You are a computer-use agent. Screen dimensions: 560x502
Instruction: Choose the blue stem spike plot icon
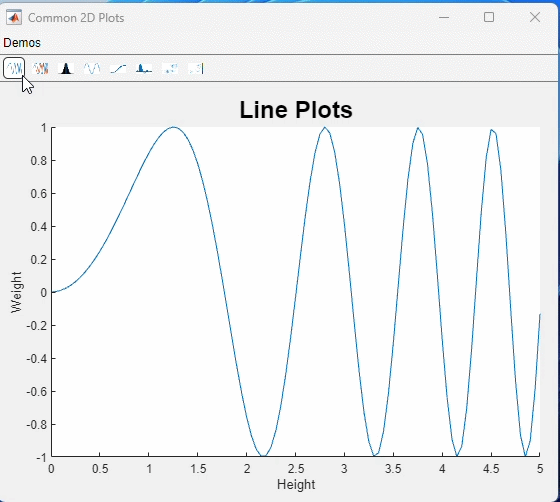(x=144, y=68)
